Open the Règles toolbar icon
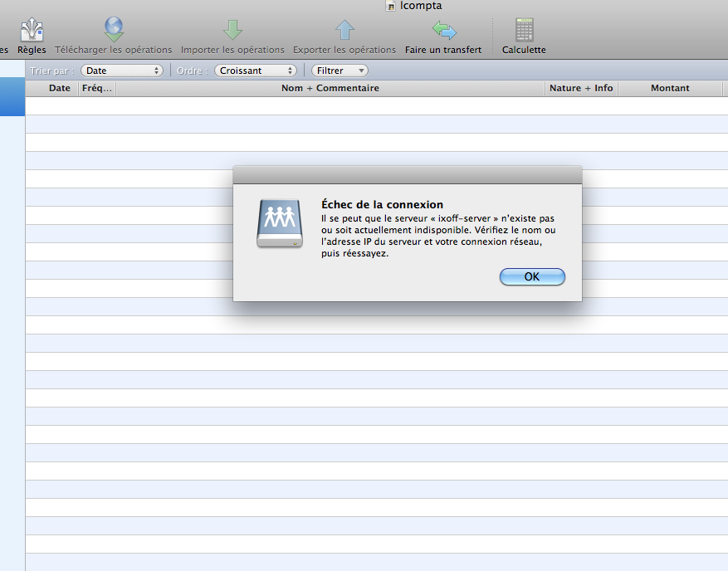 [x=32, y=31]
